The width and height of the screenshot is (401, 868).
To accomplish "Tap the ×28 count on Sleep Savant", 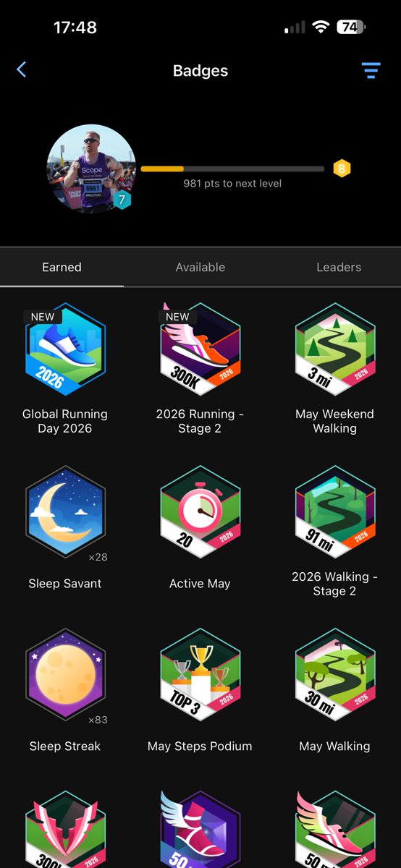I will pos(98,558).
